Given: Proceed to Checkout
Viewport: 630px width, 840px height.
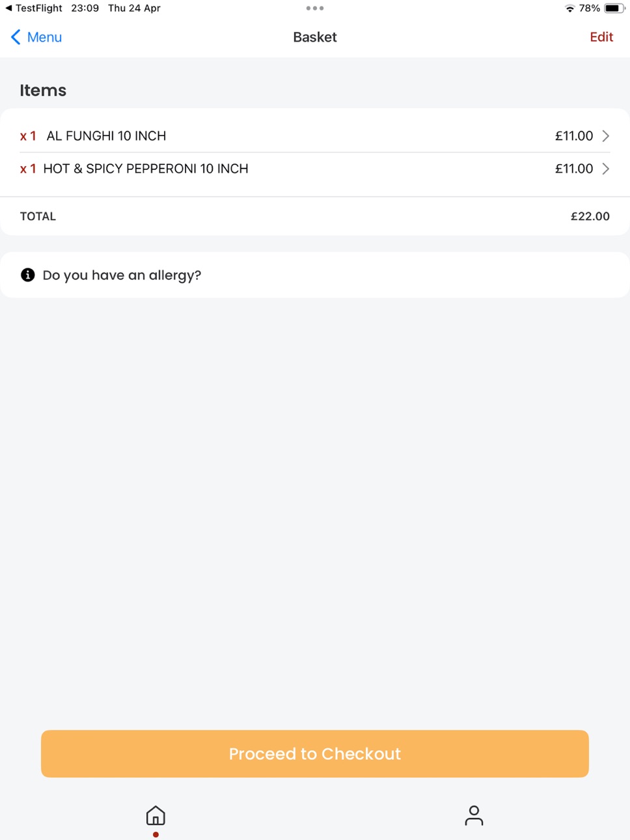Looking at the screenshot, I should tap(315, 753).
